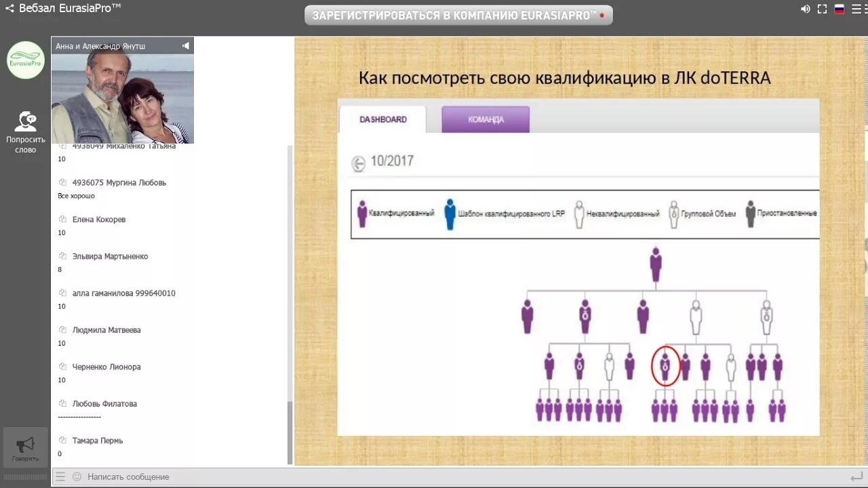Click the 10/2017 date label
Viewport: 868px width, 488px height.
pos(392,161)
